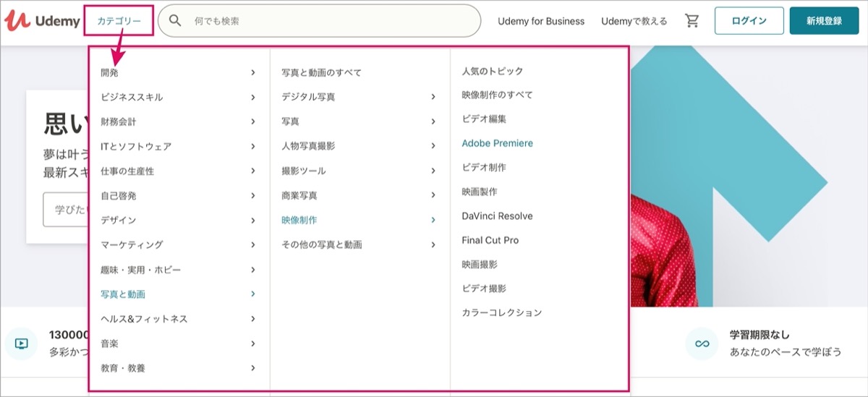Image resolution: width=868 pixels, height=397 pixels.
Task: Open 映画撮影 topic
Action: coord(480,264)
